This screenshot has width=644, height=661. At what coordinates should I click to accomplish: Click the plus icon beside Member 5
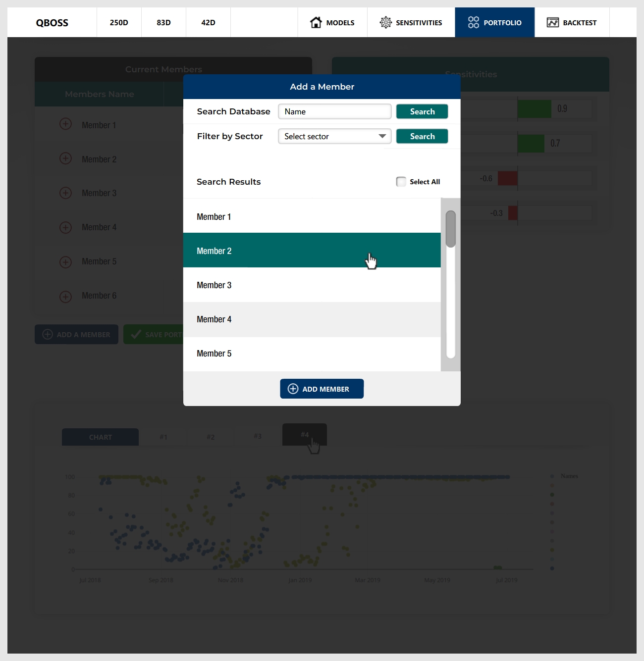(x=65, y=262)
